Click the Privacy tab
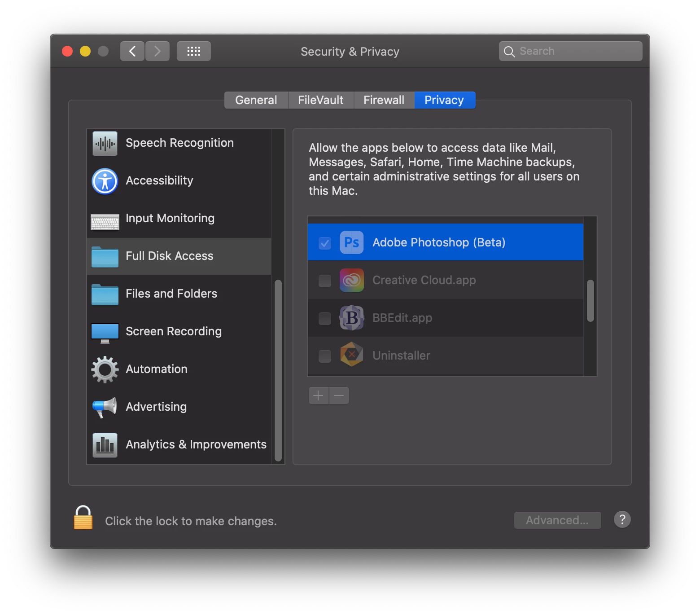Image resolution: width=700 pixels, height=615 pixels. 445,100
